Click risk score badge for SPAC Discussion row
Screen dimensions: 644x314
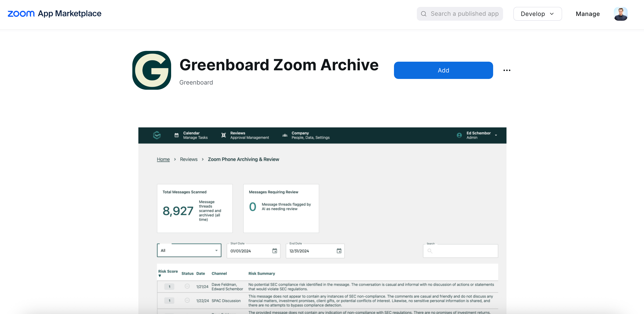pos(169,300)
